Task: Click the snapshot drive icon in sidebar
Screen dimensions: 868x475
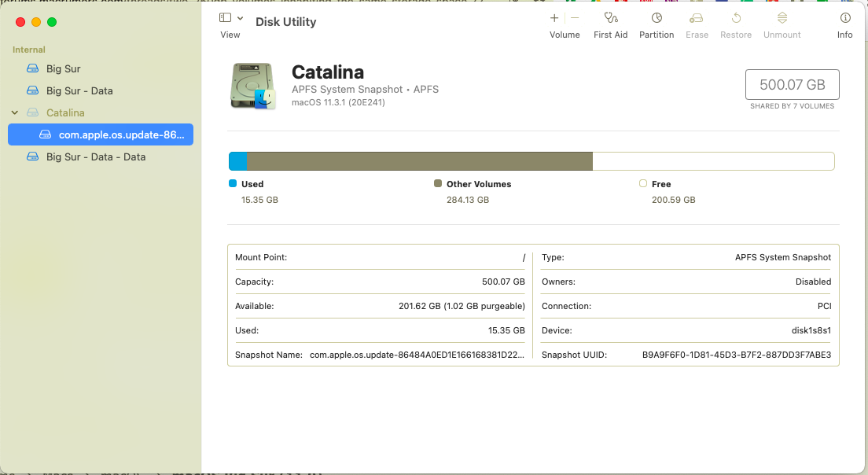Action: 46,134
